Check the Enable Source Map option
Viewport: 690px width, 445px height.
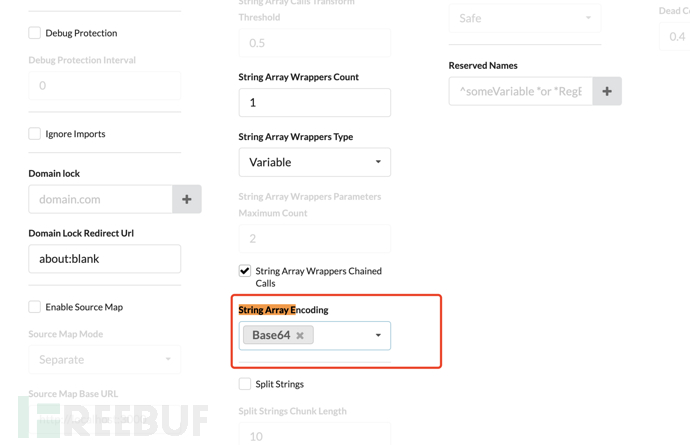pos(35,307)
